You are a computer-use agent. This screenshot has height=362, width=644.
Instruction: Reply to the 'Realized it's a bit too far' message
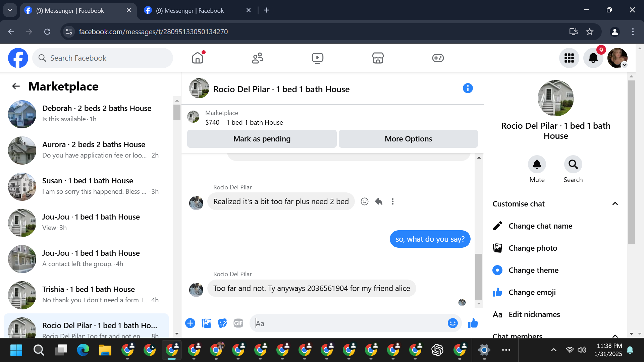coord(379,201)
